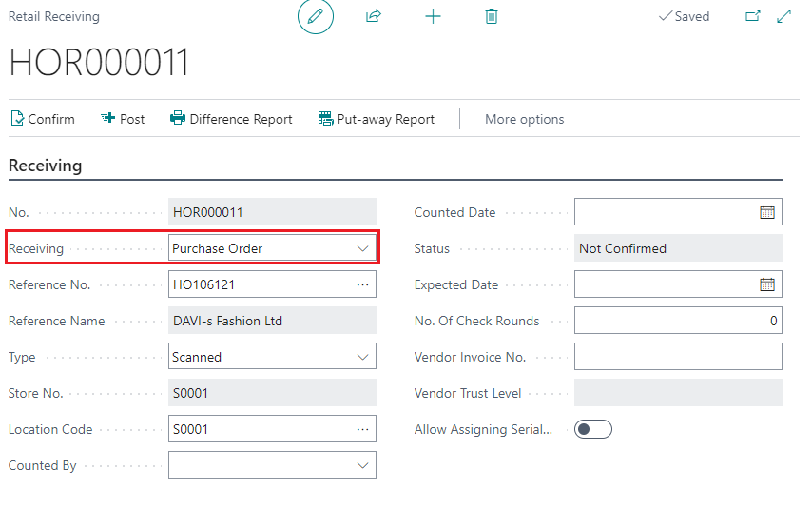This screenshot has width=812, height=509.
Task: Click the pencil edit icon
Action: coord(316,16)
